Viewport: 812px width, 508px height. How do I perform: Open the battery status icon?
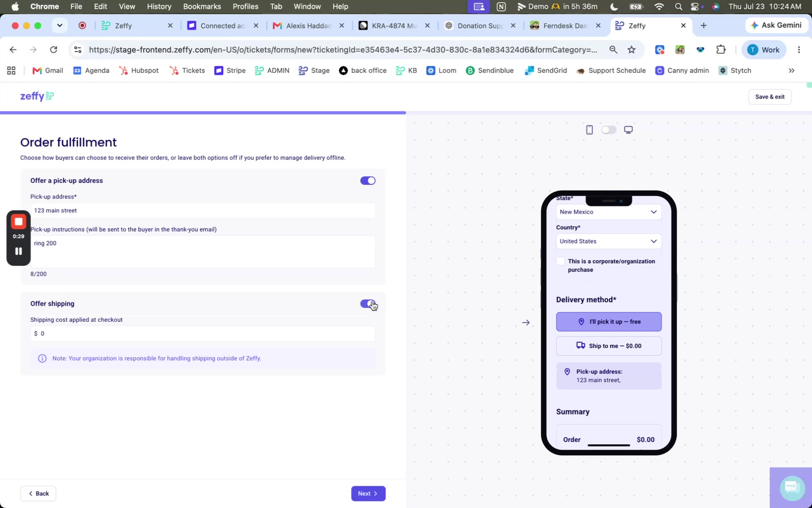(x=636, y=7)
